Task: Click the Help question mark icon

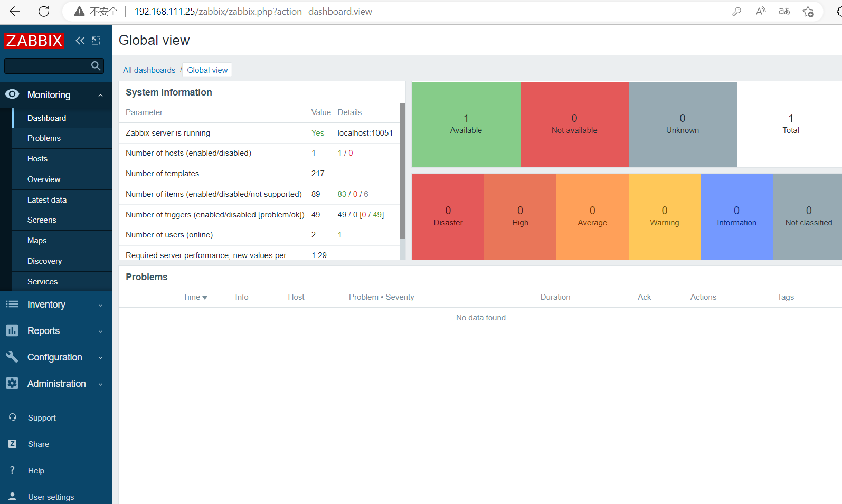Action: (12, 470)
